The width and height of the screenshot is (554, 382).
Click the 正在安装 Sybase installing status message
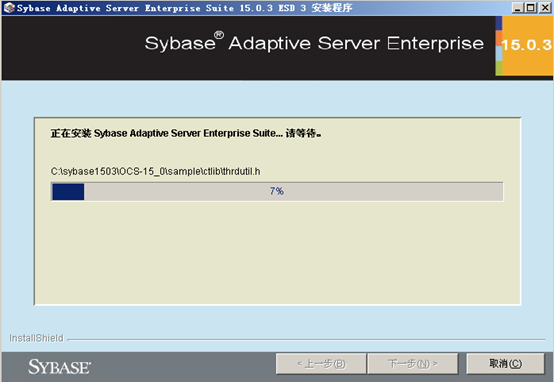(x=186, y=134)
